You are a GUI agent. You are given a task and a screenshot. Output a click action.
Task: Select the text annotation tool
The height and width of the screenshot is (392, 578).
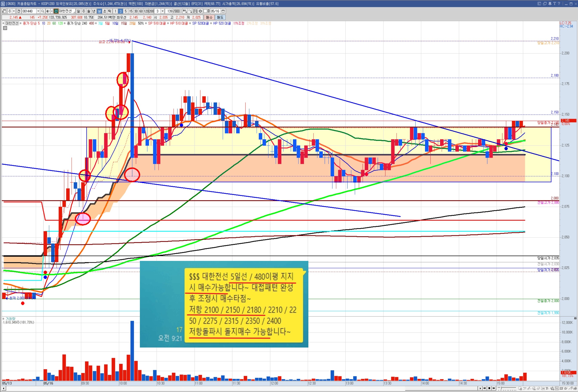547,388
